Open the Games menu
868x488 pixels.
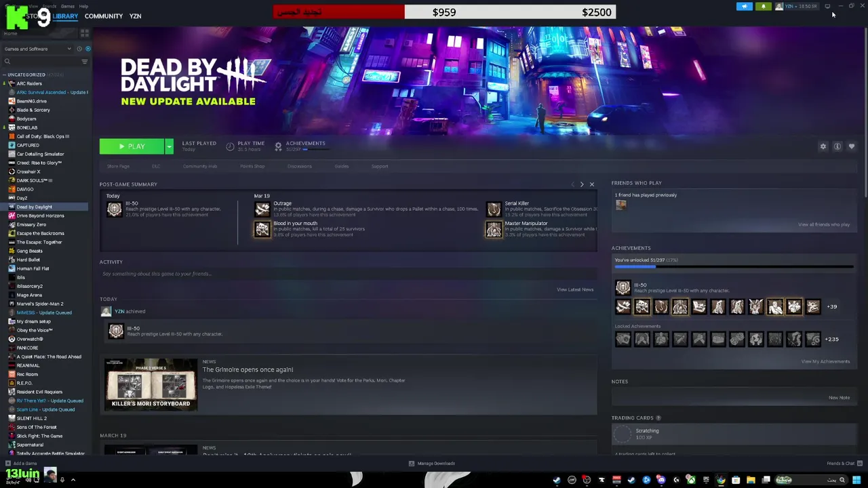pyautogui.click(x=68, y=6)
